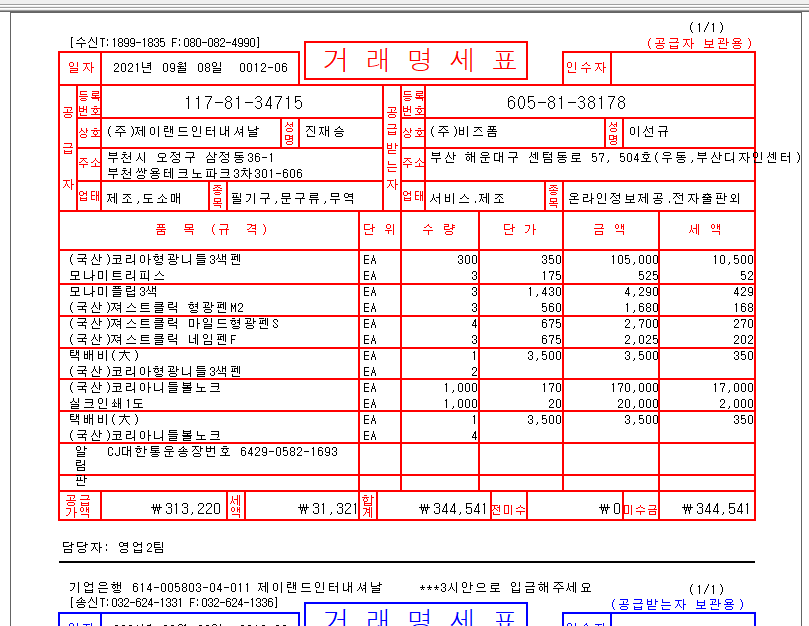
Task: Click the 공급가액 total ₩313,220
Action: tap(186, 508)
